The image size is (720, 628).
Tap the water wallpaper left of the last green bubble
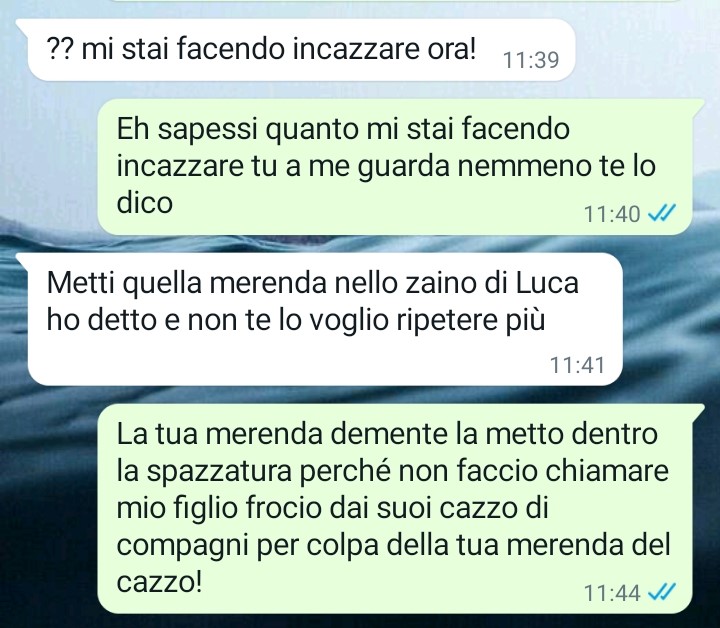pyautogui.click(x=48, y=509)
